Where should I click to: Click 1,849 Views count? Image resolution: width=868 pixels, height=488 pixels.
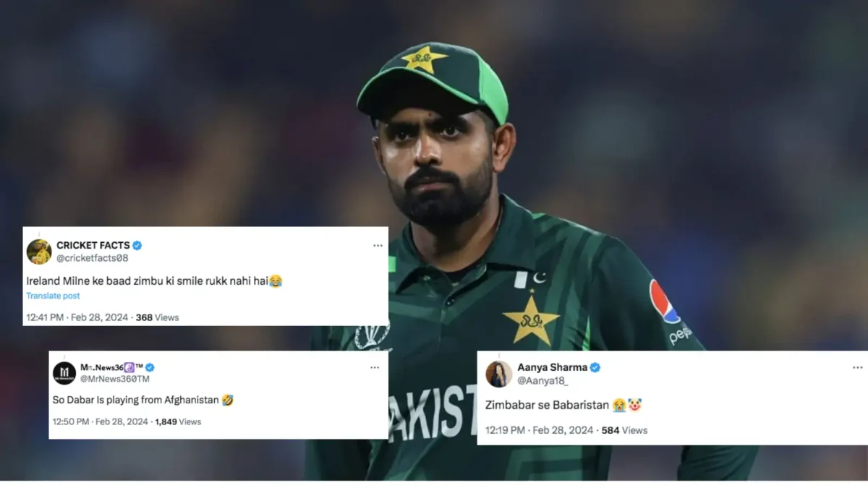tap(178, 421)
